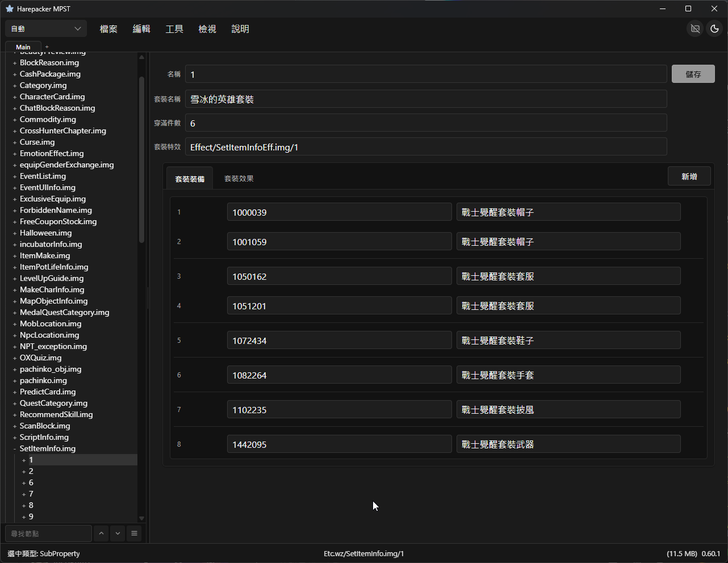The width and height of the screenshot is (728, 563).
Task: Open the 檔案 menu
Action: click(x=108, y=29)
